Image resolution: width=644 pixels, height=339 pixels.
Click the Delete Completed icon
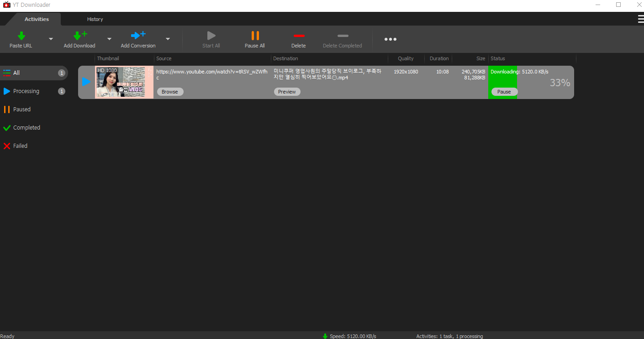click(x=343, y=36)
